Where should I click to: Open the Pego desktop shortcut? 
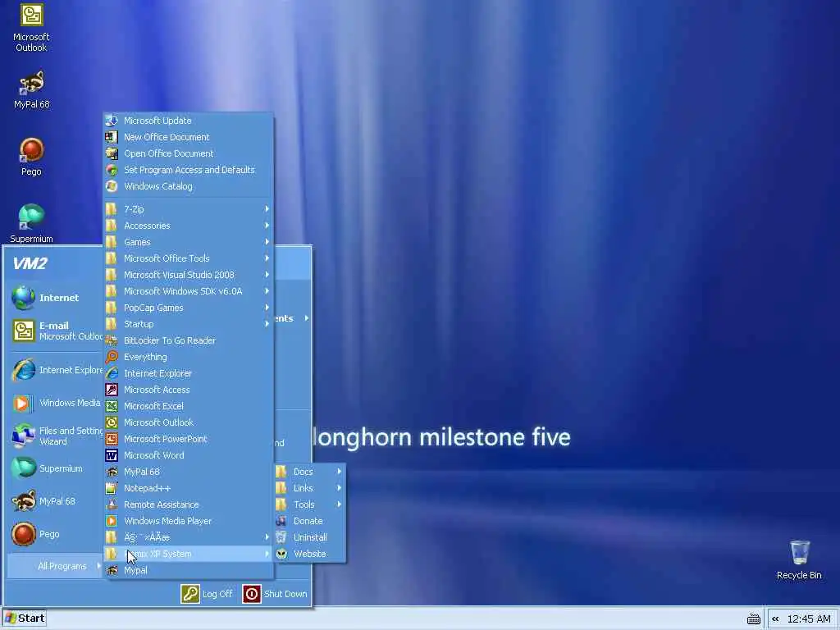[31, 157]
